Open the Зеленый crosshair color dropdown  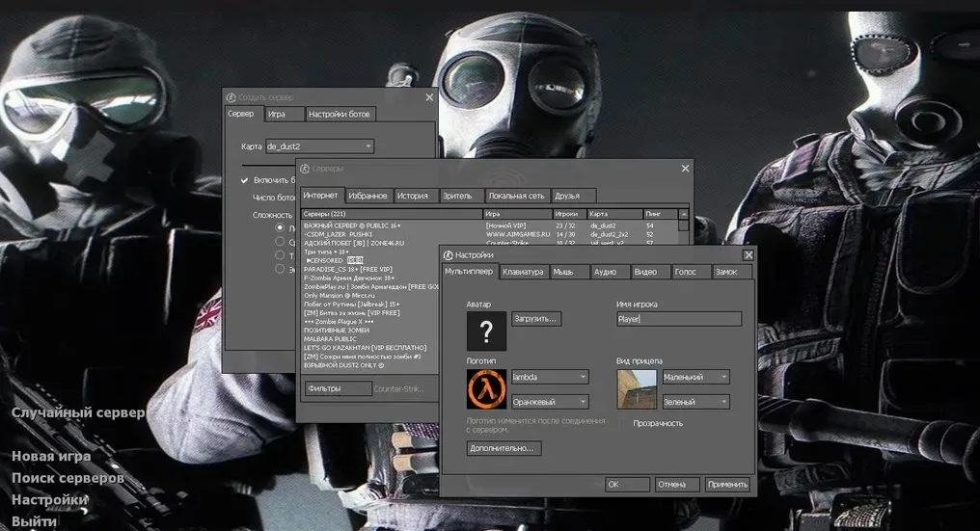[695, 402]
